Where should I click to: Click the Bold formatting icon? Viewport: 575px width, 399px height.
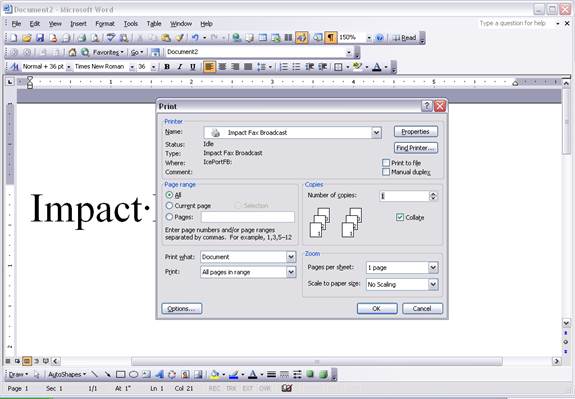[x=167, y=67]
